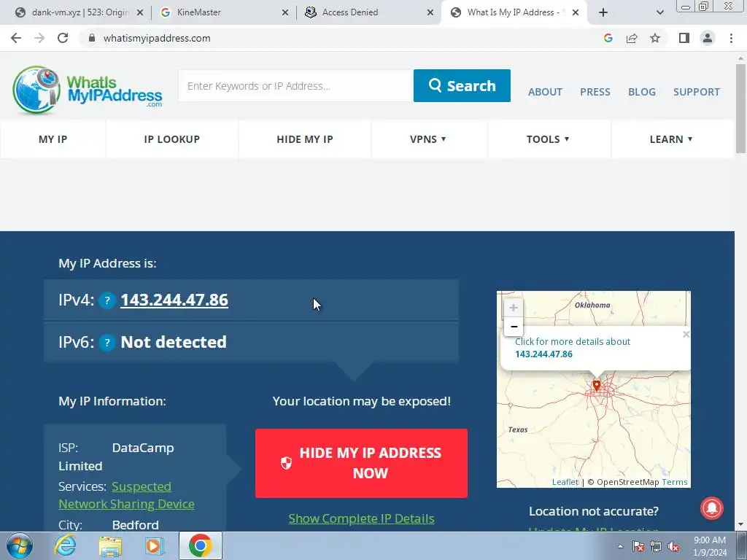Open a new tab with plus icon
Image resolution: width=747 pixels, height=560 pixels.
click(603, 12)
